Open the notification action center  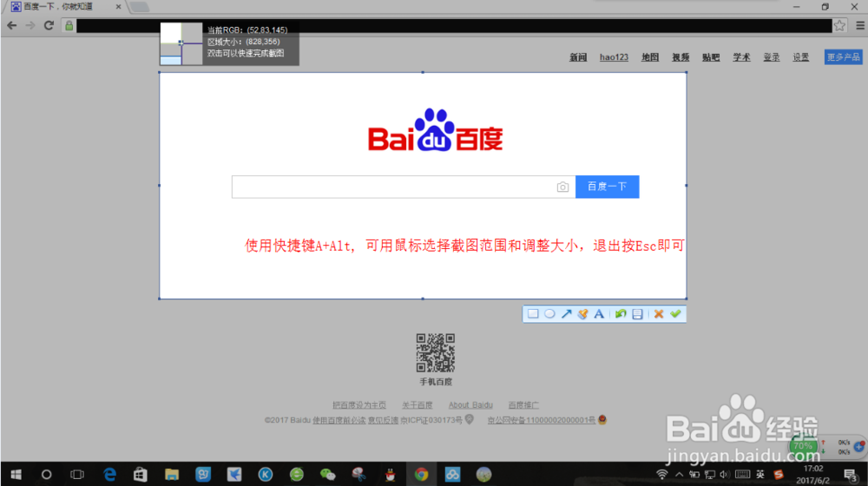tap(851, 475)
